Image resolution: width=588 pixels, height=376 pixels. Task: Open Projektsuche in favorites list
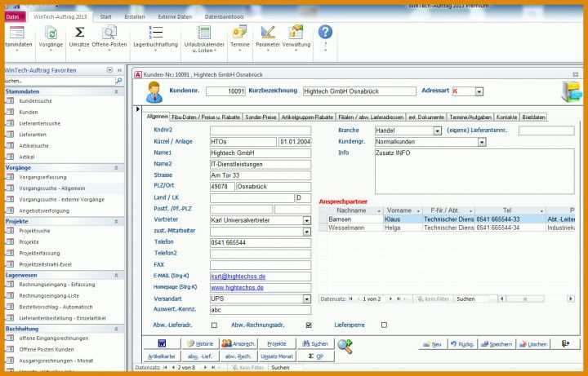[x=34, y=231]
